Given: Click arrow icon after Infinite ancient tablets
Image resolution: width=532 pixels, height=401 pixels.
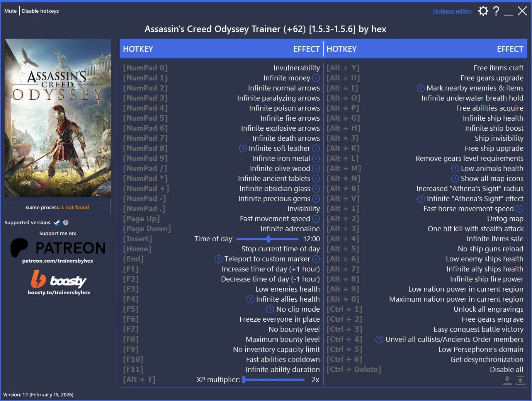Looking at the screenshot, I should tap(316, 179).
